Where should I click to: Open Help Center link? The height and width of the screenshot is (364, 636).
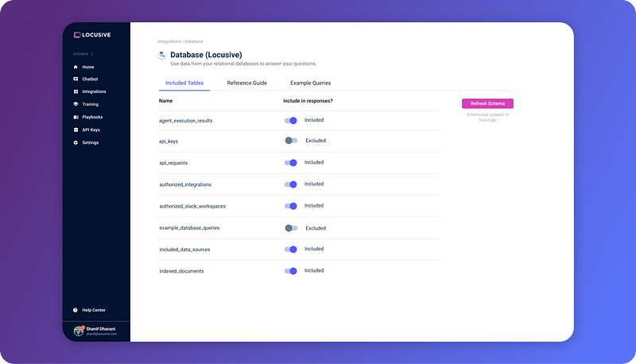pyautogui.click(x=94, y=310)
